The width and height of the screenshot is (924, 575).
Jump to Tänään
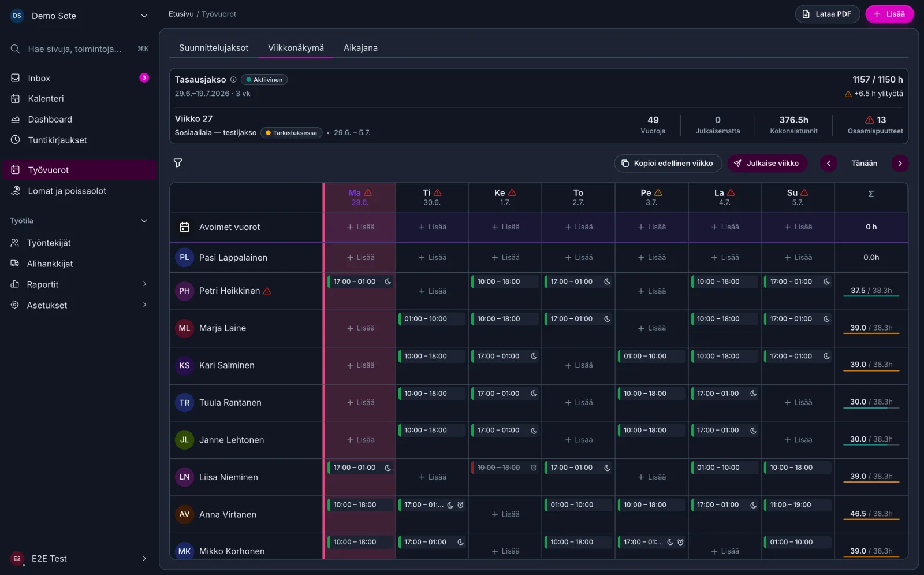[864, 164]
